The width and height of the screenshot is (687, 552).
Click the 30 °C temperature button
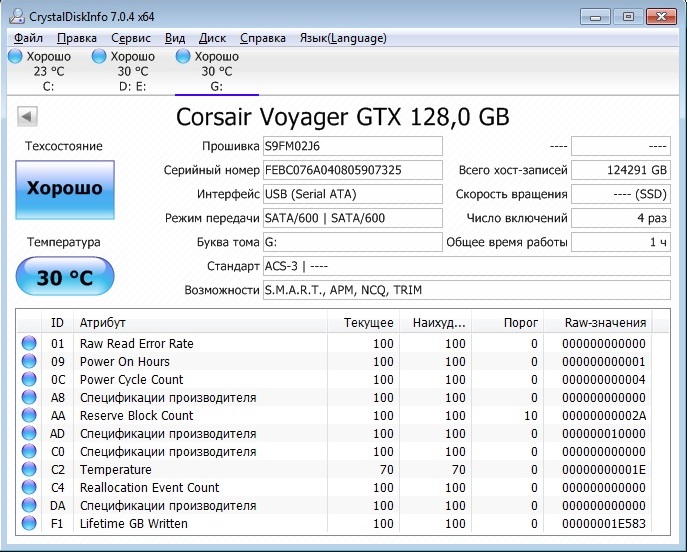65,276
